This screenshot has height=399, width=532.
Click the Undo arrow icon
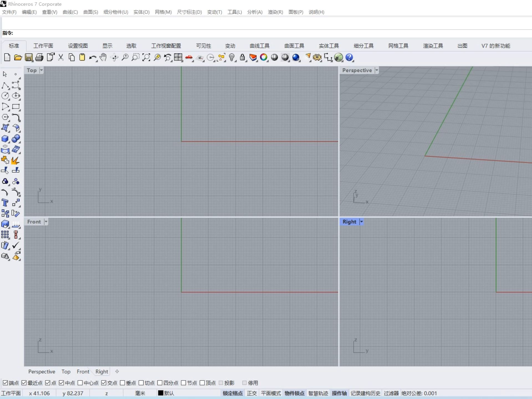coord(93,57)
